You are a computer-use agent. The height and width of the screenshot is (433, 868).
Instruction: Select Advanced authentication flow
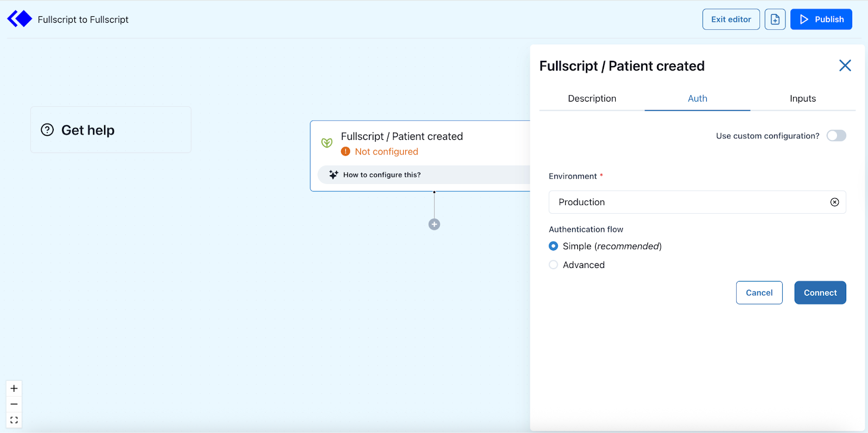553,265
